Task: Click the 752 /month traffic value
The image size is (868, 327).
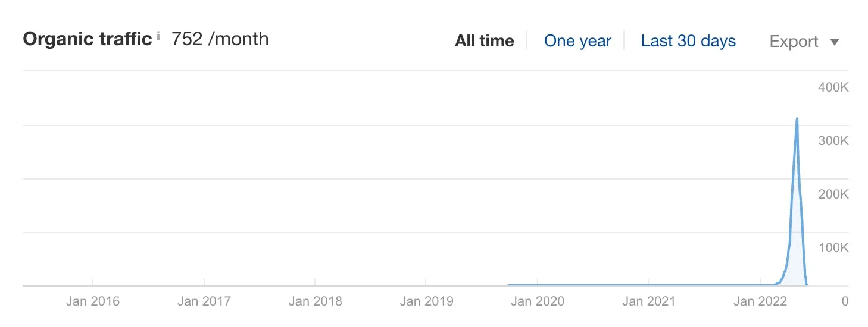Action: [x=220, y=39]
